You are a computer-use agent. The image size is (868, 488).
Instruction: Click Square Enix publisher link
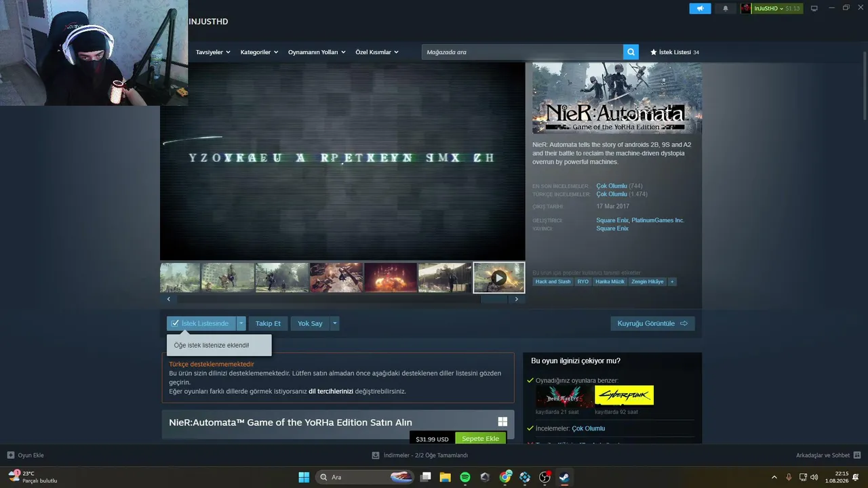coord(612,228)
